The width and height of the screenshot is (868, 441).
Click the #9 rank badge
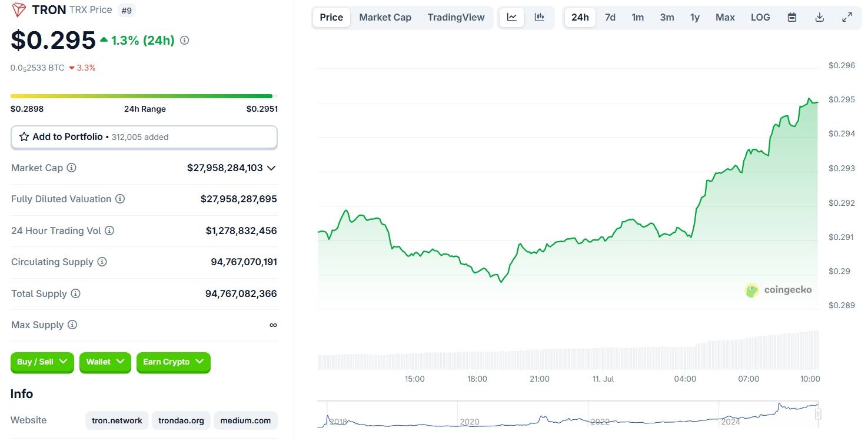pyautogui.click(x=127, y=10)
